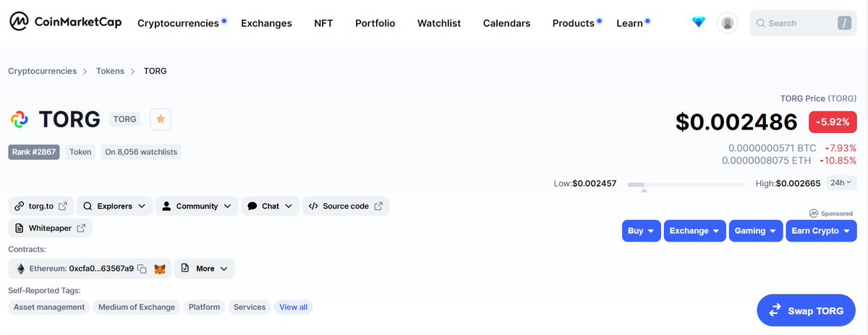Copy the Ethereum contract address
The image size is (868, 335).
tap(142, 268)
